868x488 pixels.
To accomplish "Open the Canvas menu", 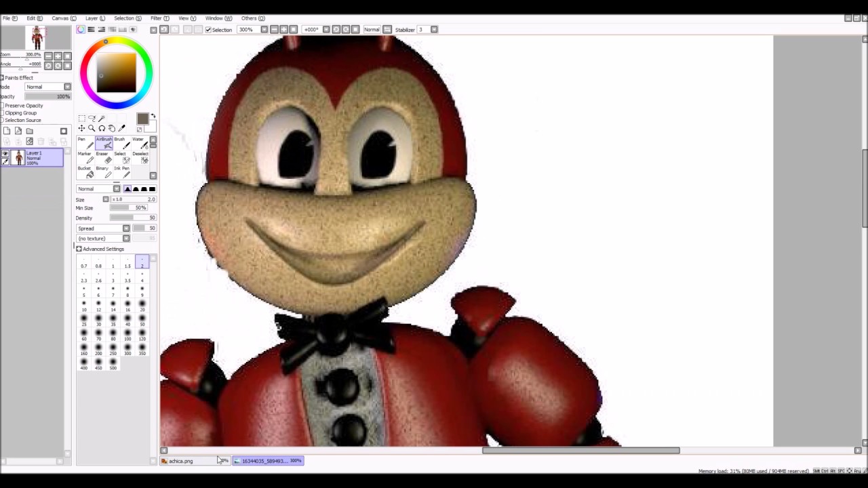I will (64, 18).
